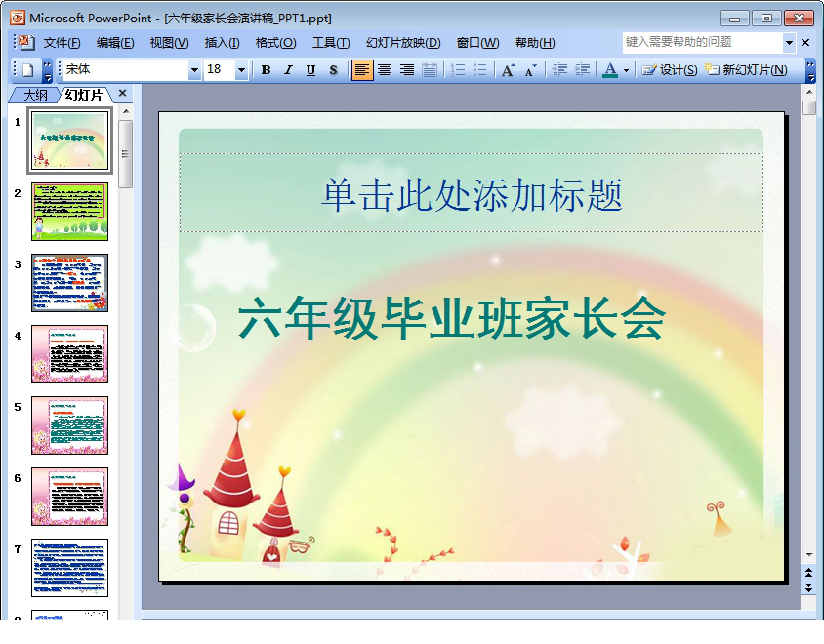The height and width of the screenshot is (644, 824).
Task: Apply font color with A icon
Action: pos(610,70)
